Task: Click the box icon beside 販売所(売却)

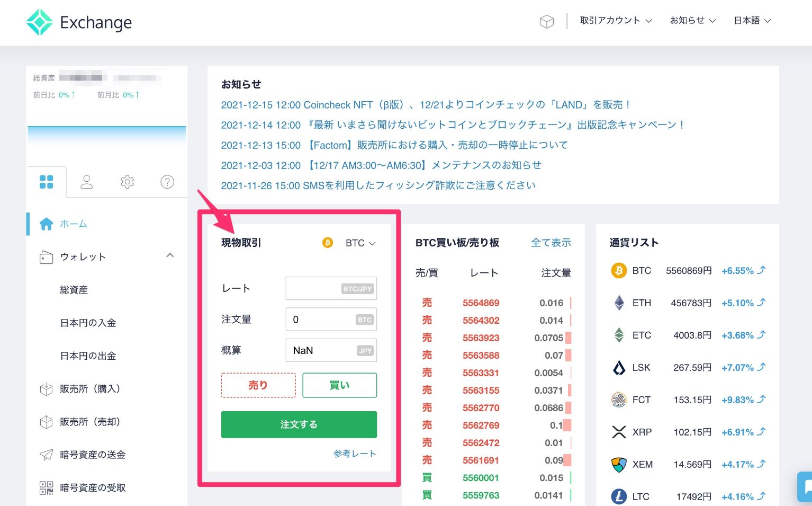Action: point(47,422)
